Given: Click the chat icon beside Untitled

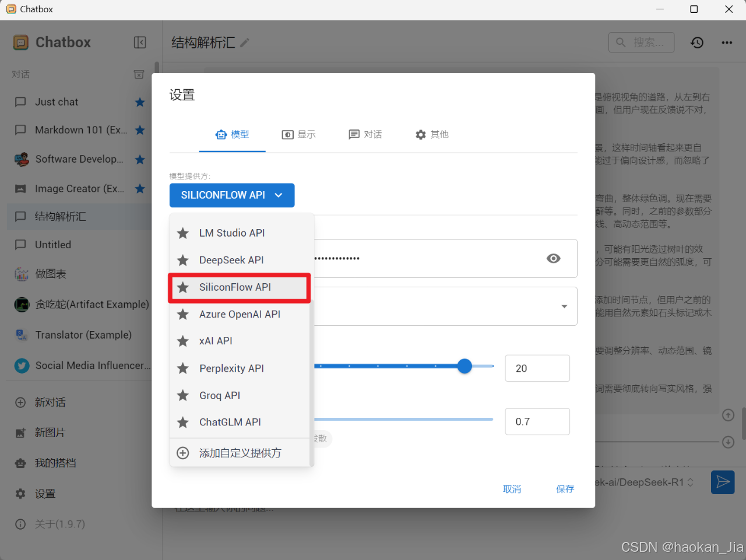Looking at the screenshot, I should click(x=20, y=245).
